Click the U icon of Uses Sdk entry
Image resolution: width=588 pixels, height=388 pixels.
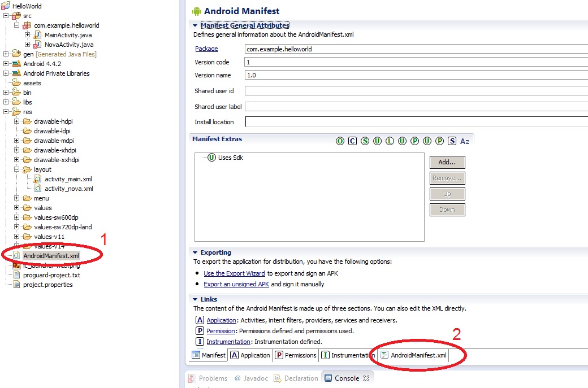click(x=211, y=158)
